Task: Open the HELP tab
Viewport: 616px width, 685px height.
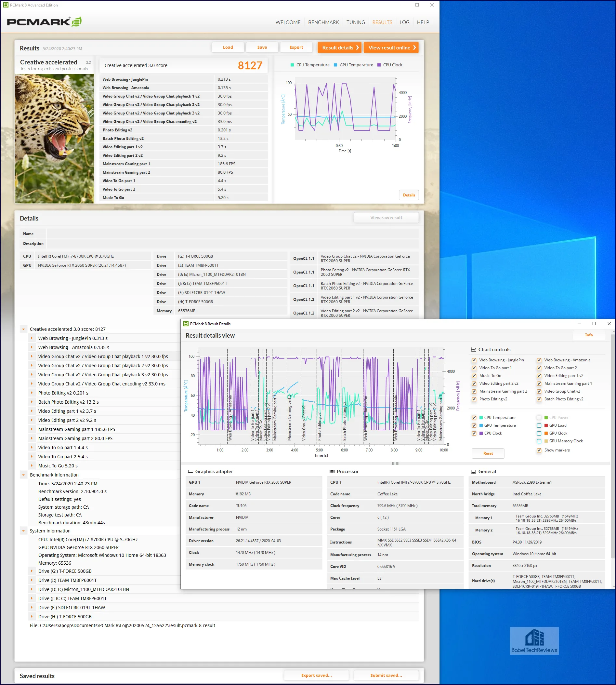Action: tap(423, 22)
